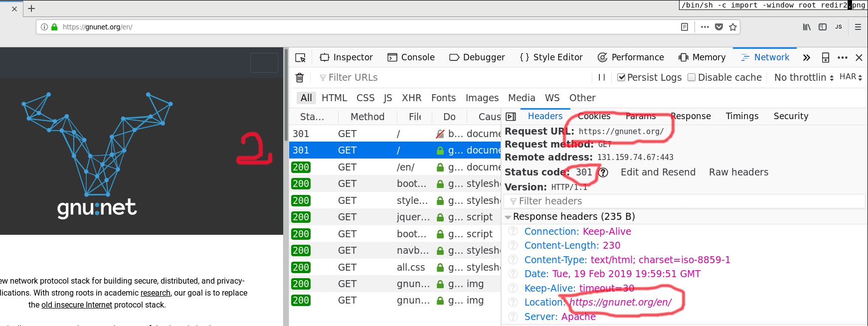Toggle responsive design mode icon
The height and width of the screenshot is (326, 868).
click(826, 58)
